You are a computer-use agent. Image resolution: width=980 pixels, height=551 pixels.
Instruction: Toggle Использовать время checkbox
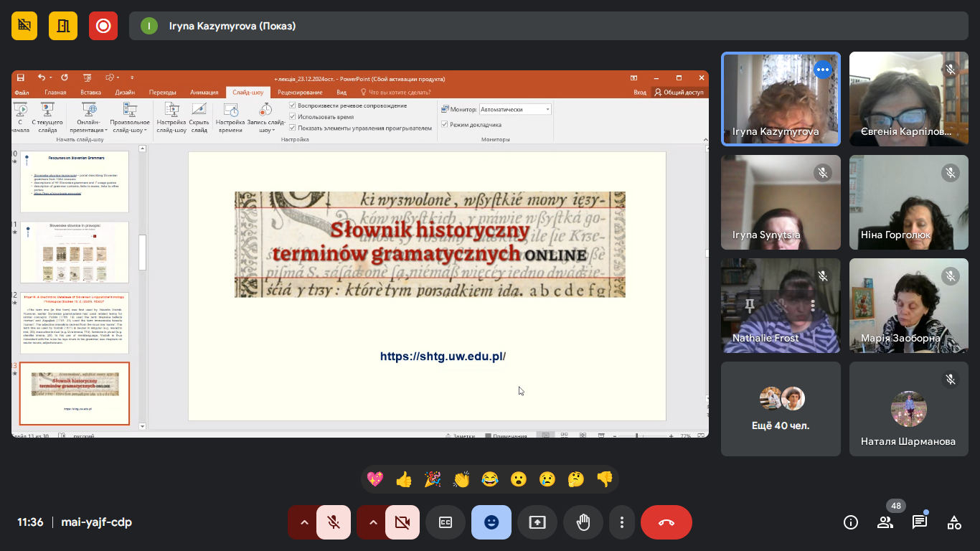(293, 116)
